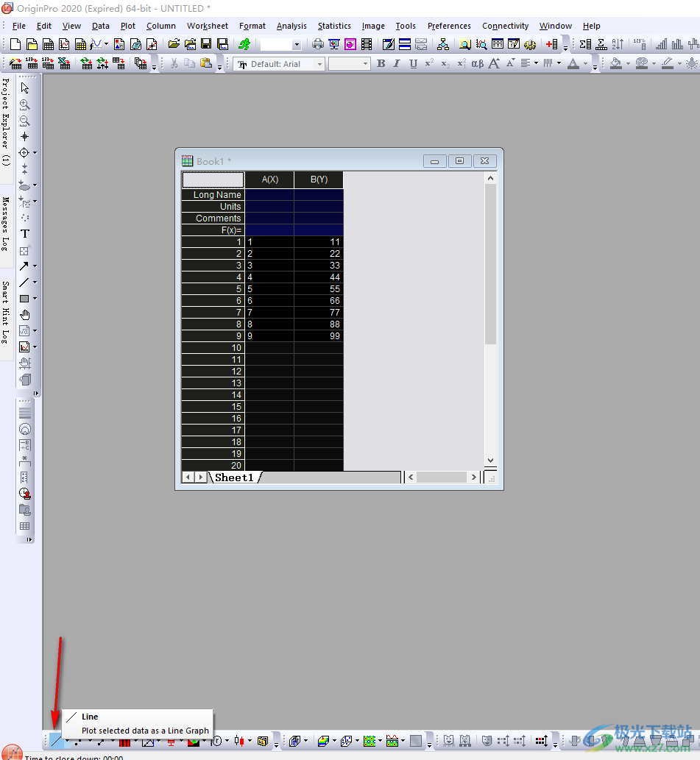700x760 pixels.
Task: Select the Rectangle drawing tool
Action: (x=24, y=299)
